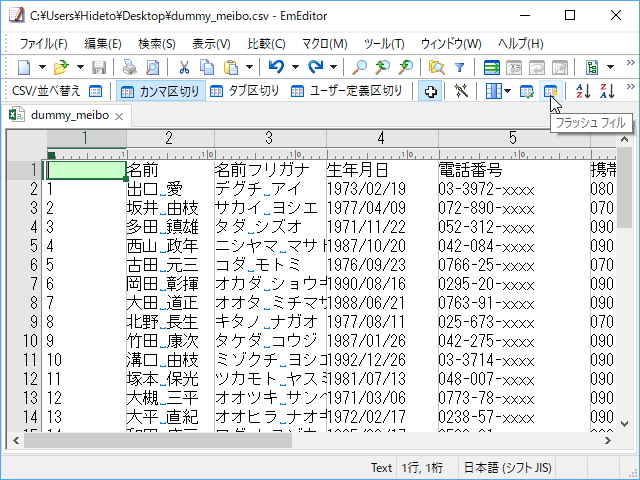The width and height of the screenshot is (640, 480).
Task: Open the Redo history dropdown arrow
Action: pyautogui.click(x=333, y=67)
